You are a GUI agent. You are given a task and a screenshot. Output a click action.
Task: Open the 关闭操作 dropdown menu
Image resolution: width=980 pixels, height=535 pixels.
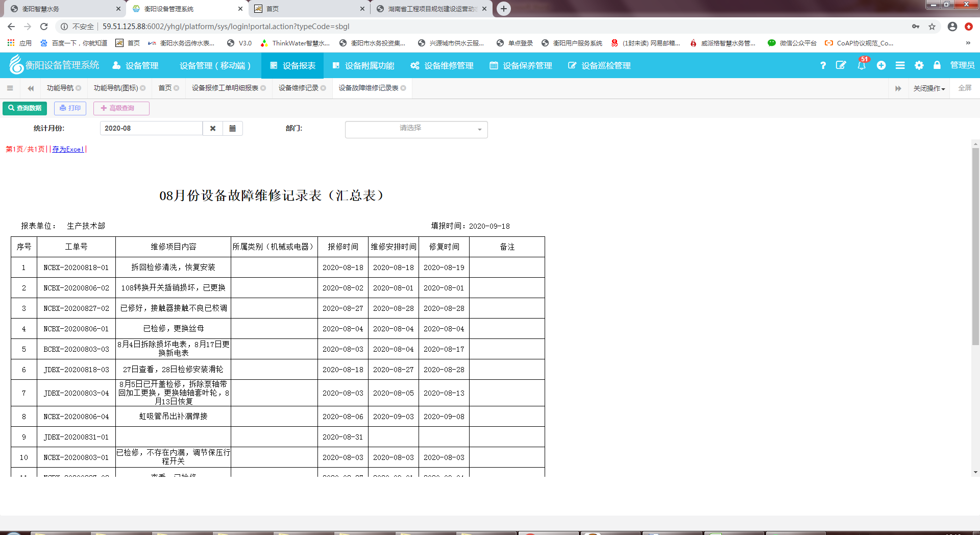pos(928,88)
